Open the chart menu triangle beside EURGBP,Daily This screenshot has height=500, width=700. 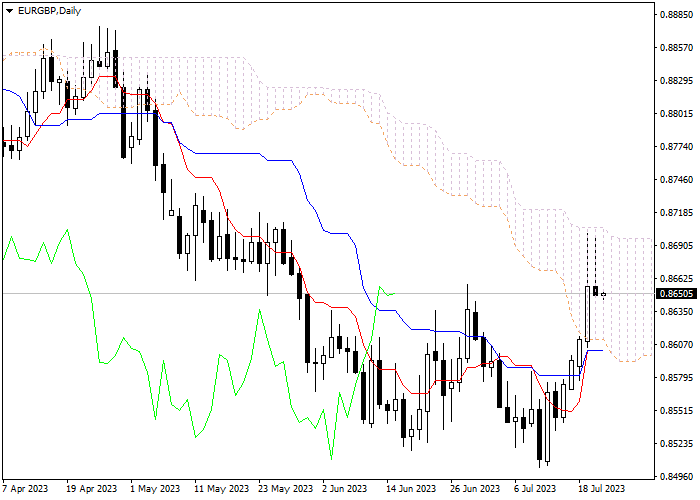9,11
